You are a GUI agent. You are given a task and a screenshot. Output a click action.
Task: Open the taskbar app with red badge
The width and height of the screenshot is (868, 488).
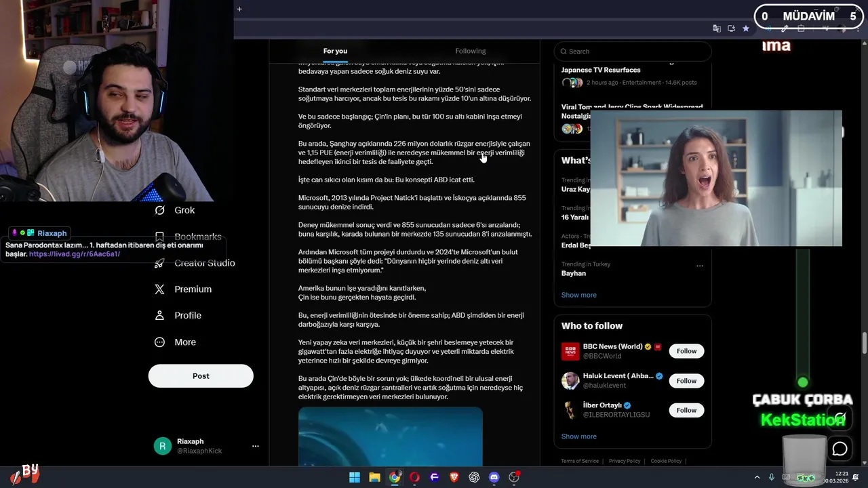(x=514, y=477)
